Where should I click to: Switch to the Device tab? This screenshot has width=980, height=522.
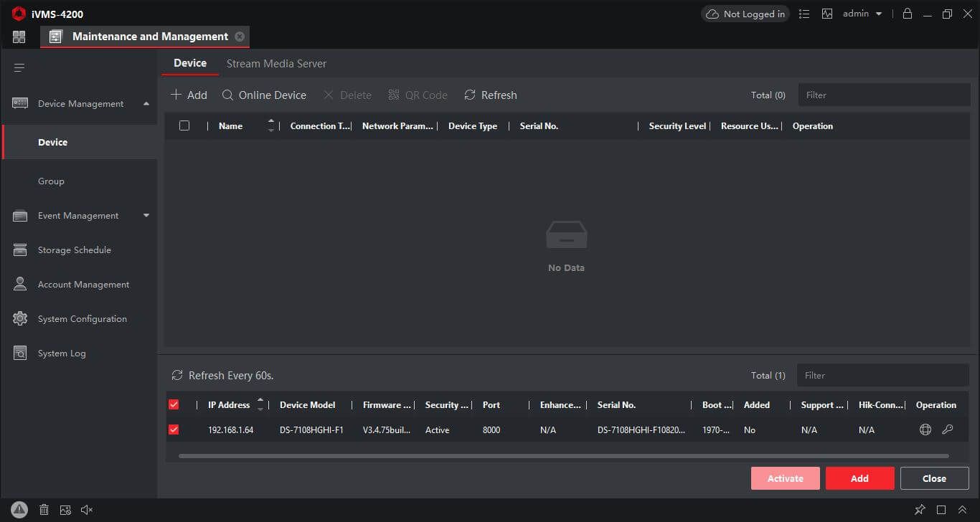tap(190, 63)
